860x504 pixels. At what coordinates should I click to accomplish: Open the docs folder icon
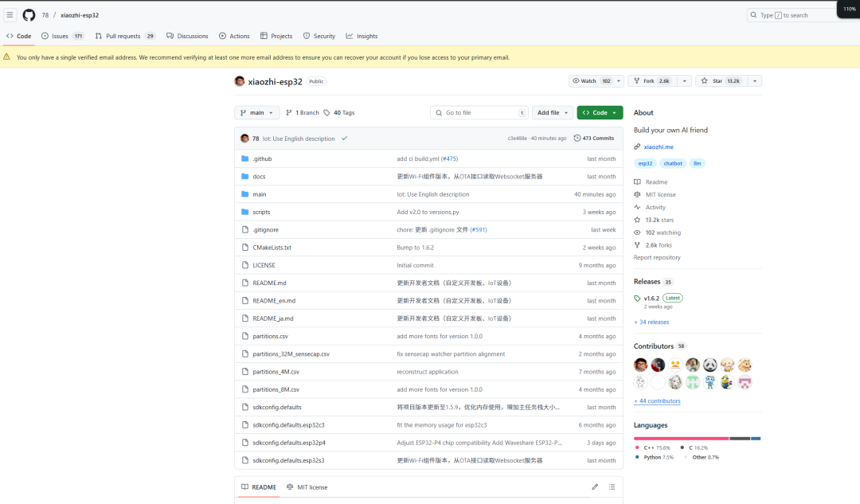coord(245,177)
